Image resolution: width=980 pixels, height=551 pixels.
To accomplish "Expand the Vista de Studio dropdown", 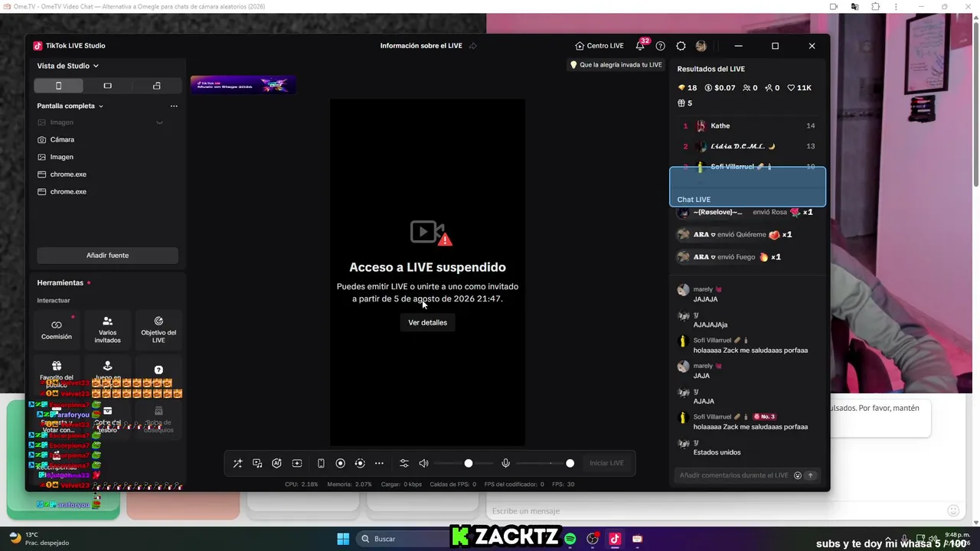I will point(67,66).
